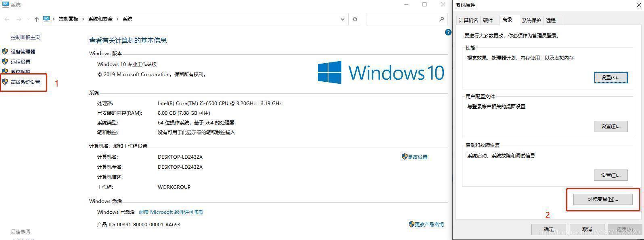
Task: Click the 另请参阅 label in the sidebar
Action: pyautogui.click(x=21, y=232)
